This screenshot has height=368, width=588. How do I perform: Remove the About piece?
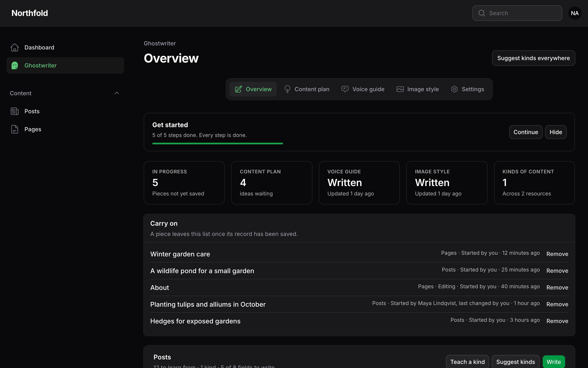click(x=557, y=287)
